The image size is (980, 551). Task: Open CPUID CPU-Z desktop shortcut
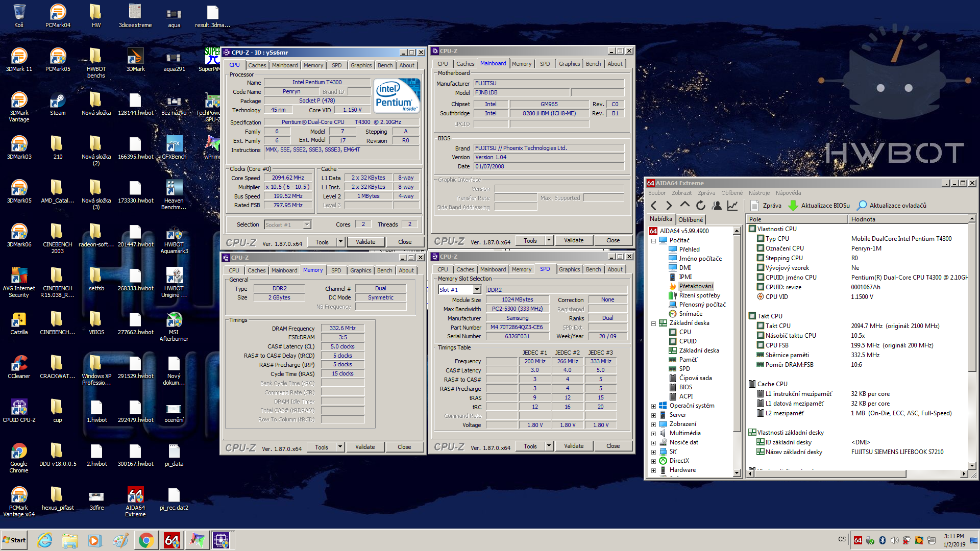(19, 410)
